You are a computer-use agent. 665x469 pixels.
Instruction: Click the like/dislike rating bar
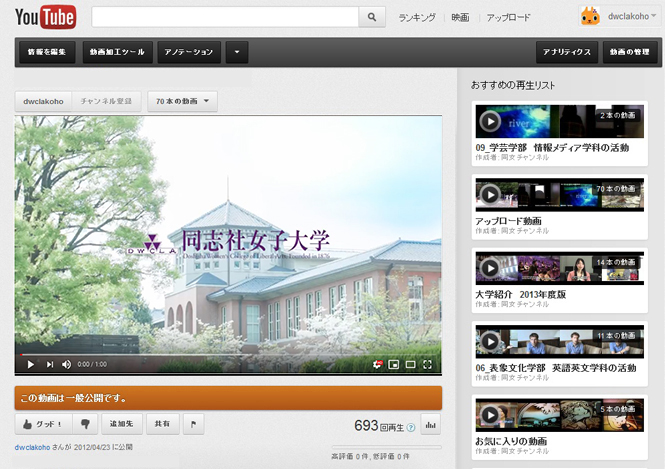pyautogui.click(x=386, y=447)
